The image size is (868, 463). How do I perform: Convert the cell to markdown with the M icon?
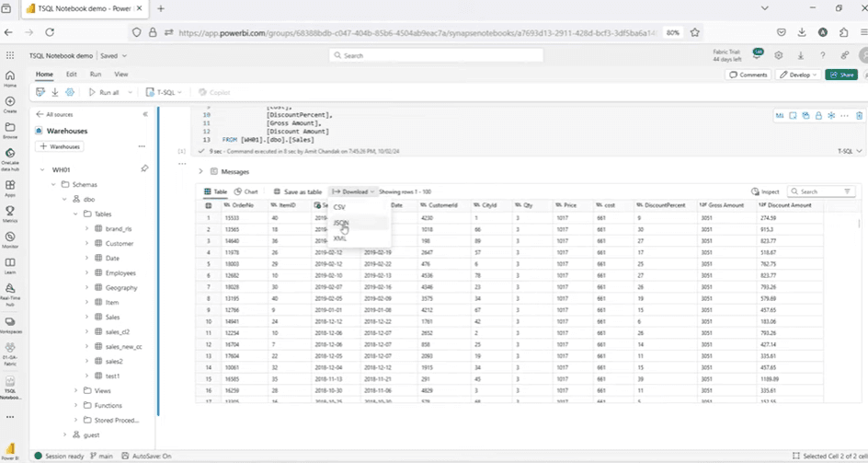[x=780, y=115]
